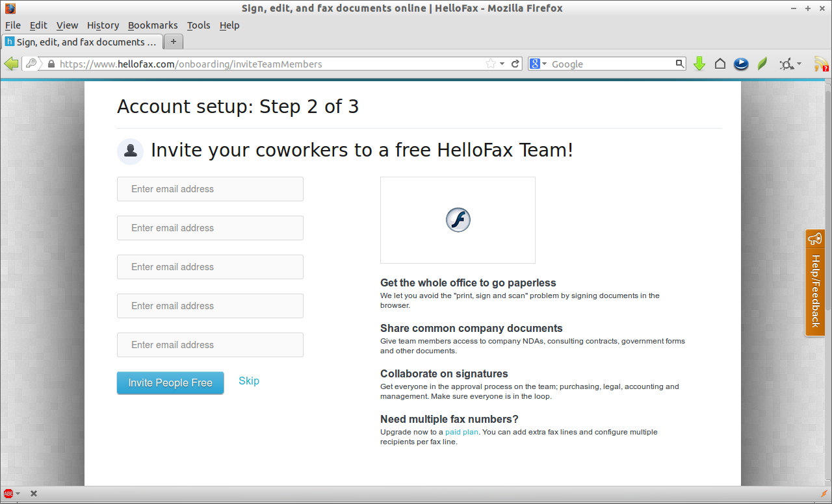Click the 'Account setup: Step 2 of 3' heading
Viewport: 832px width, 504px height.
tap(238, 107)
